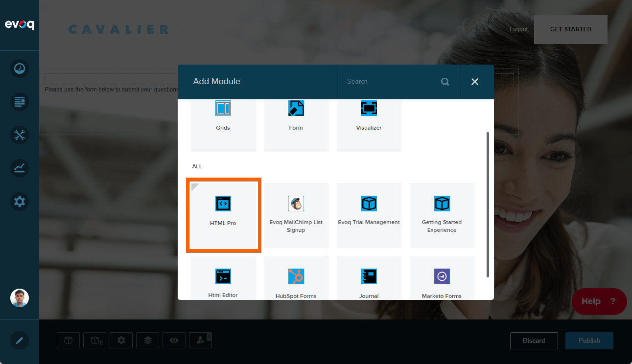Toggle page preview with the eye icon
The width and height of the screenshot is (632, 364).
[x=174, y=340]
